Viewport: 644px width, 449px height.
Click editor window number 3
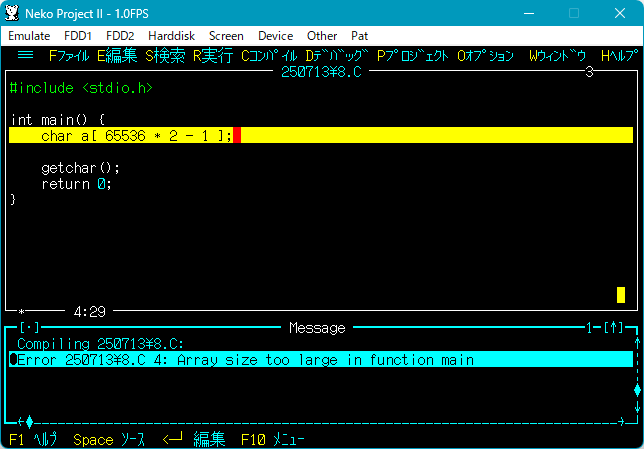pos(589,72)
